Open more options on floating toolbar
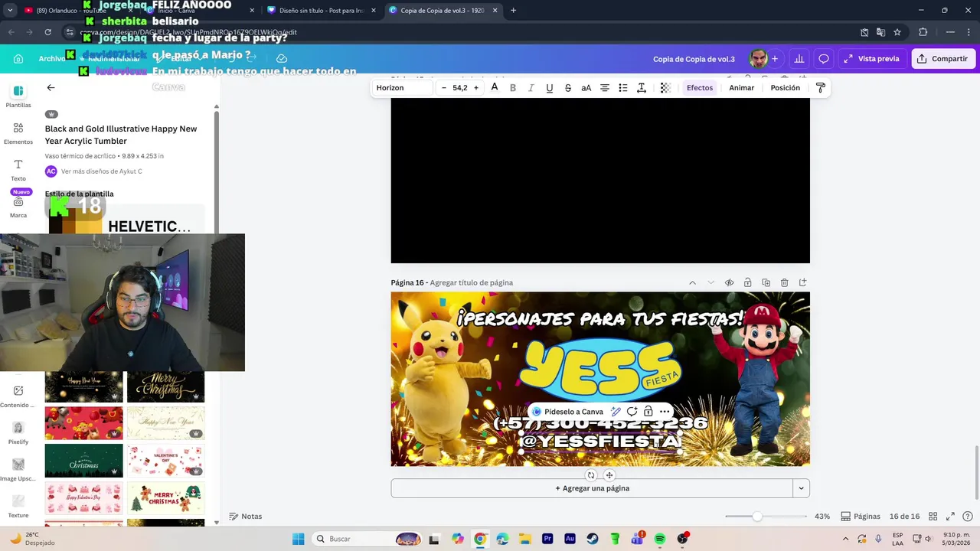The height and width of the screenshot is (551, 980). [x=665, y=412]
